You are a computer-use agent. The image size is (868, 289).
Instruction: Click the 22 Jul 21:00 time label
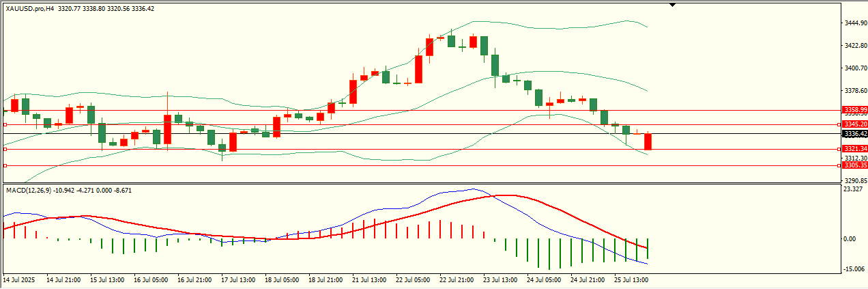pyautogui.click(x=457, y=280)
